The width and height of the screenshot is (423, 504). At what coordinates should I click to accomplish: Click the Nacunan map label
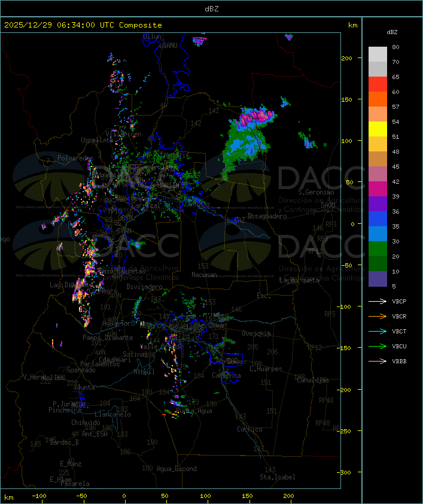click(x=204, y=275)
